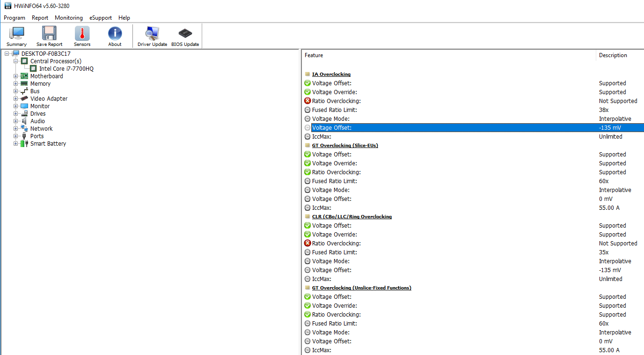Click the GT Overclocking (Slice-EUs) header icon

pyautogui.click(x=307, y=145)
